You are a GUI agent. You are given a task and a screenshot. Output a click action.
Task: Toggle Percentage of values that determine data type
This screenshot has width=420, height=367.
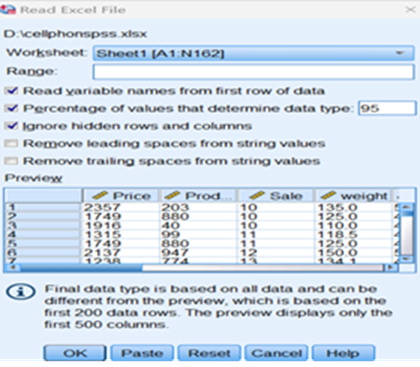12,108
